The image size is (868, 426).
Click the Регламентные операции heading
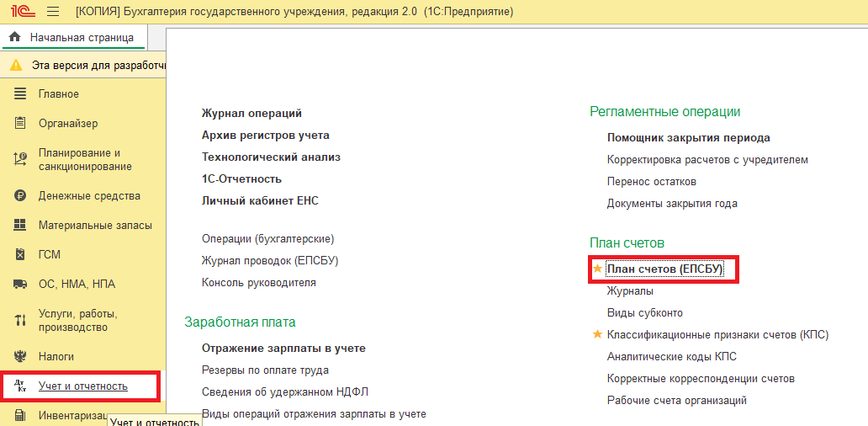pyautogui.click(x=664, y=111)
